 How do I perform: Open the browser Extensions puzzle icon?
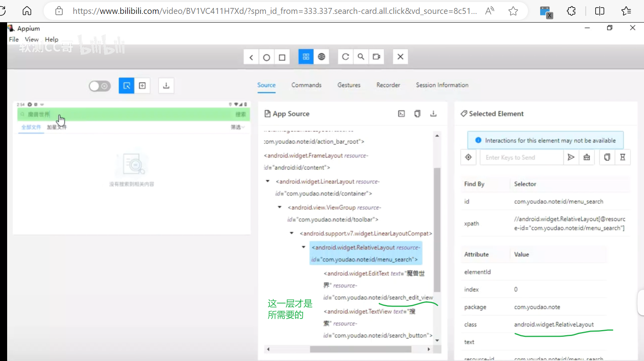tap(571, 11)
